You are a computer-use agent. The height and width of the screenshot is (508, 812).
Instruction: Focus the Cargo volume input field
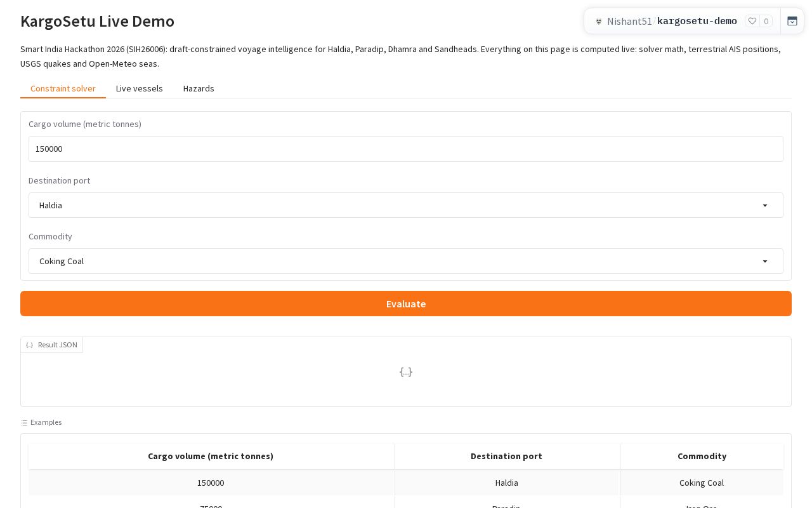point(406,149)
